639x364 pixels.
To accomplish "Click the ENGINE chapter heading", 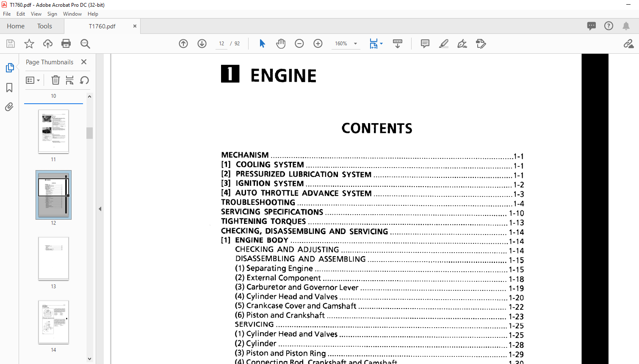I will (283, 76).
